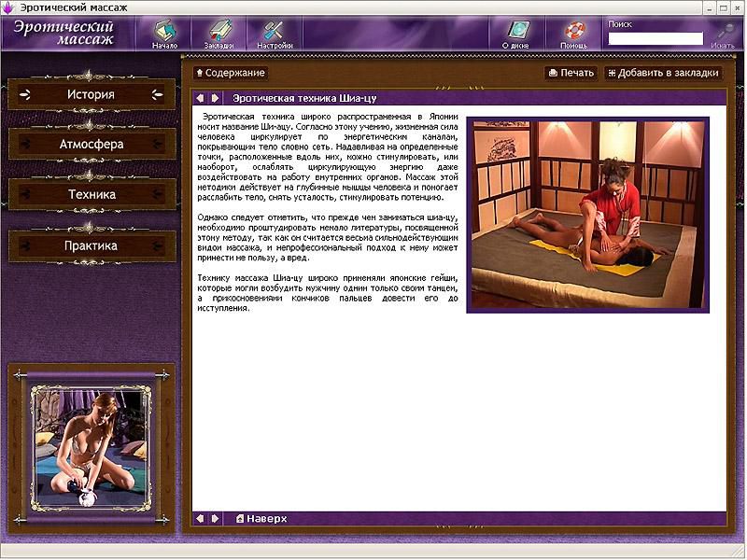Go to previous page using header left arrow
The width and height of the screenshot is (747, 560).
click(x=200, y=98)
